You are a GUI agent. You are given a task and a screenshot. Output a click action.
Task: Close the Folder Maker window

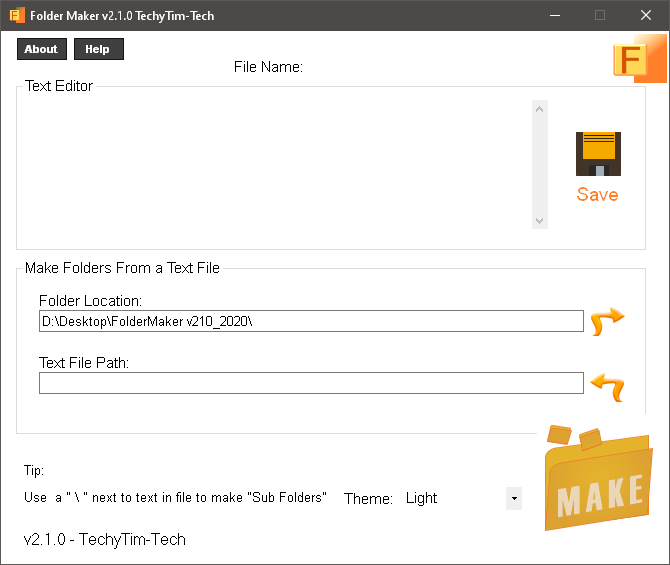tap(646, 15)
